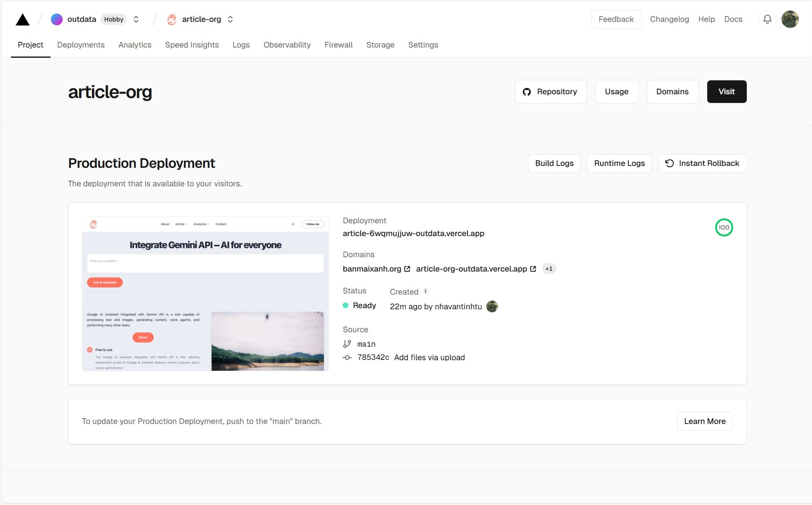This screenshot has width=812, height=505.
Task: Click external link icon beside banmaixanh.org
Action: point(407,269)
